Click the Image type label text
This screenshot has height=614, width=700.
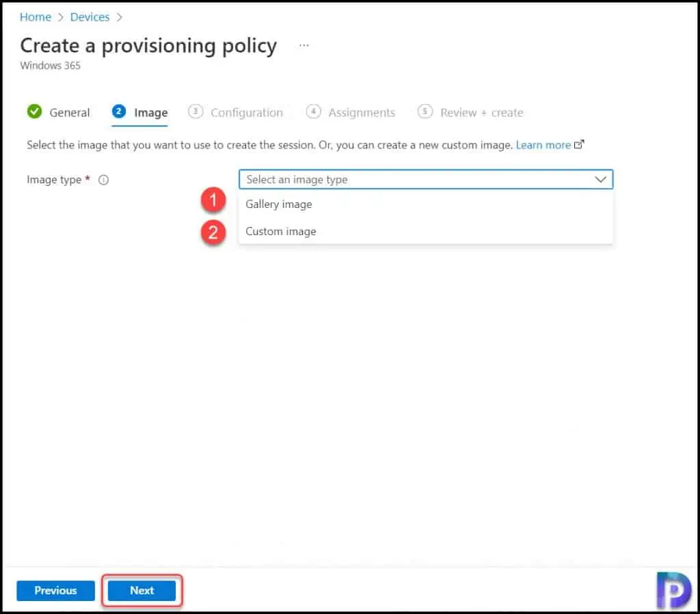[x=54, y=180]
